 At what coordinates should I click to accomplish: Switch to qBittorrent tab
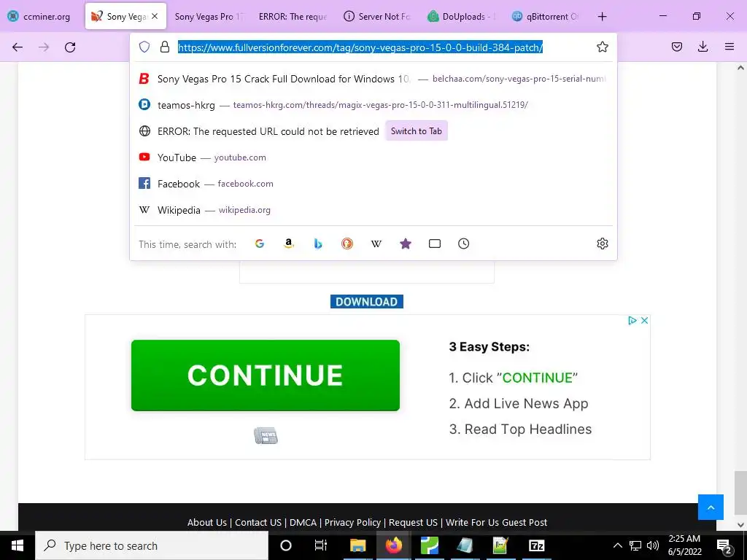tap(546, 16)
